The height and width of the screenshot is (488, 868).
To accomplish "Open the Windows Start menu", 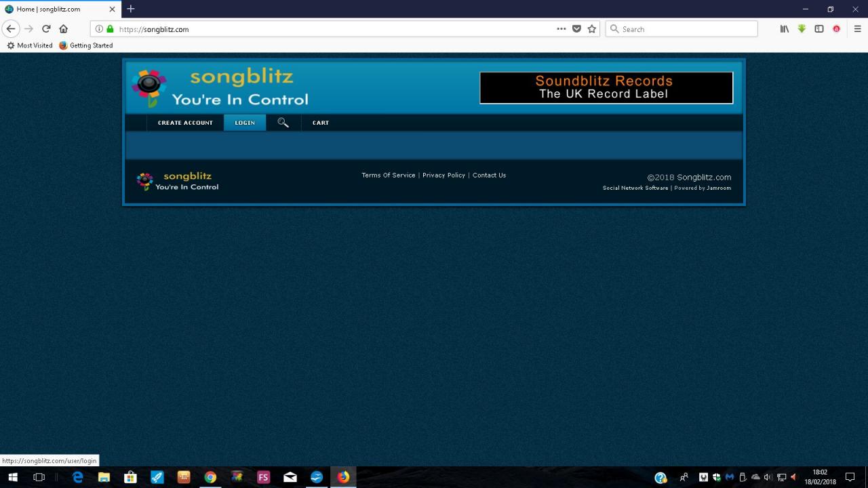I will (12, 477).
